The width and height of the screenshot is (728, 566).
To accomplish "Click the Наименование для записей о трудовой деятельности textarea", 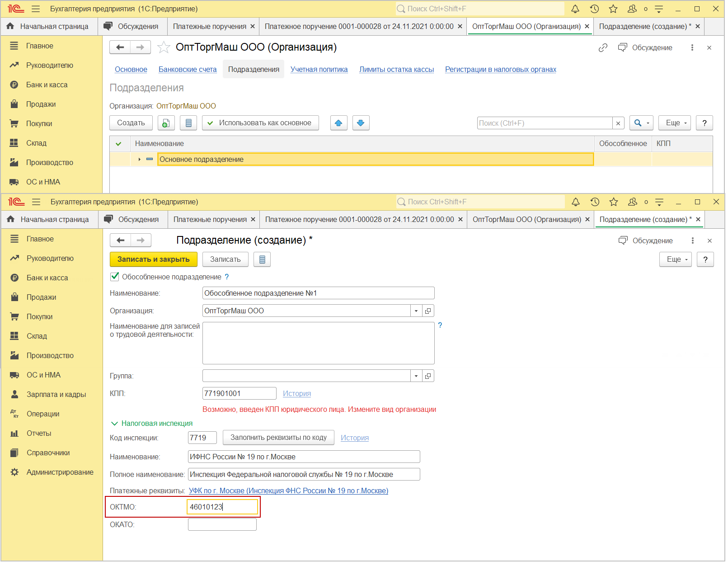I will point(319,343).
